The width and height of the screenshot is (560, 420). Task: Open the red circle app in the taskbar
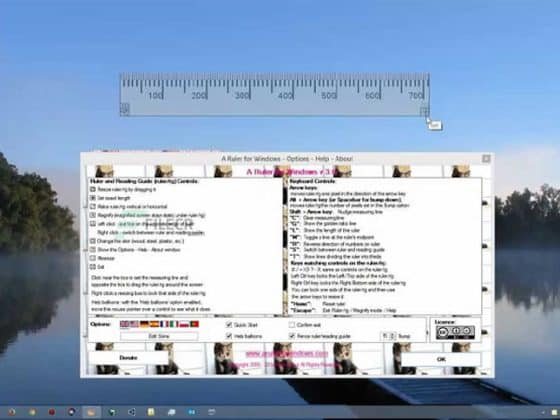[52, 412]
